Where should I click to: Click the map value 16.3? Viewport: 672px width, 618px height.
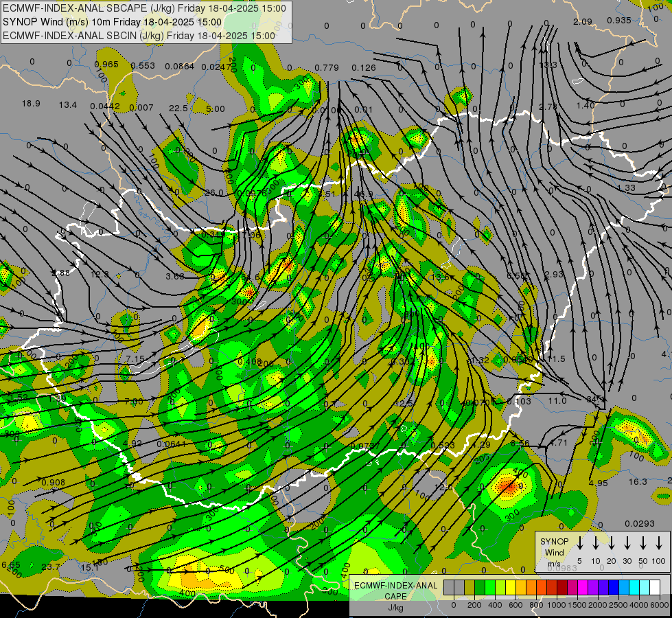(638, 482)
